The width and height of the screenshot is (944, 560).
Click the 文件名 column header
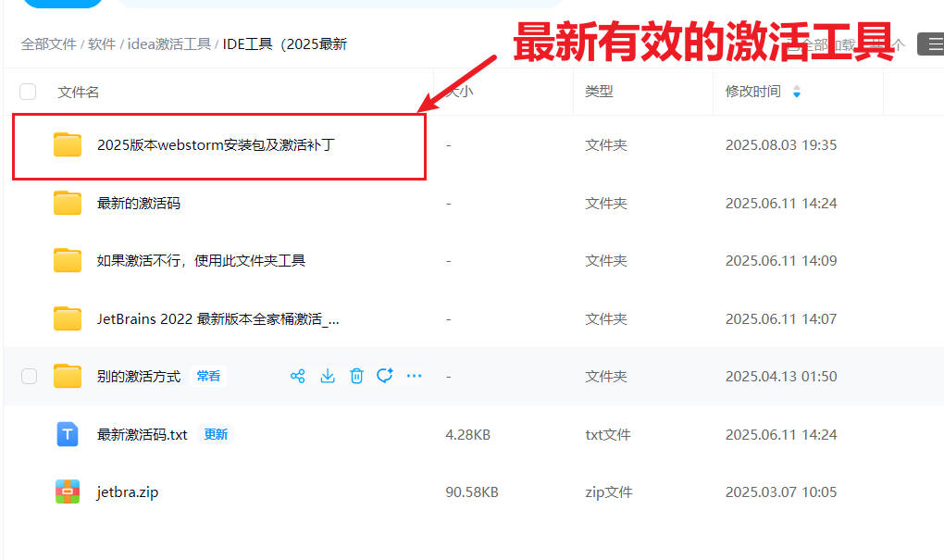point(79,93)
